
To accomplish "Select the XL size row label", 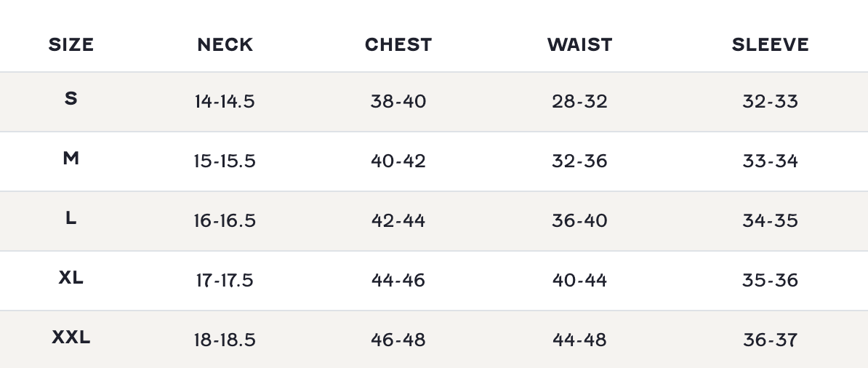I will 71,277.
